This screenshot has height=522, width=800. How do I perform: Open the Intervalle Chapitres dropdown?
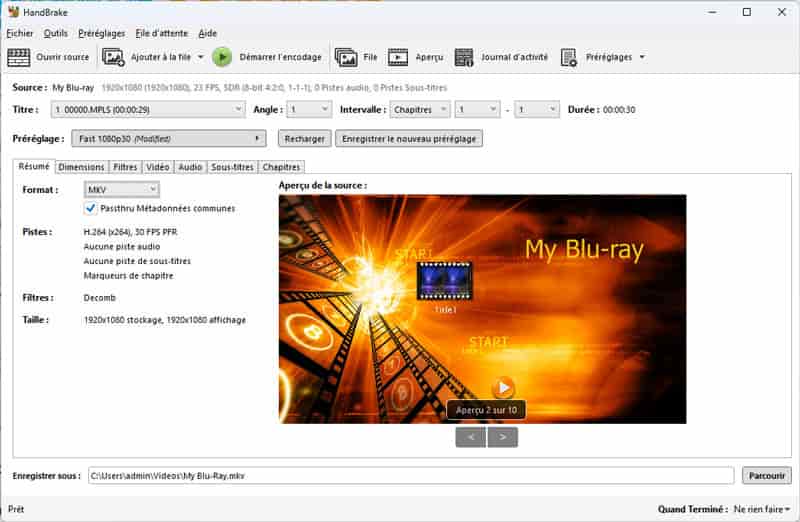point(420,109)
